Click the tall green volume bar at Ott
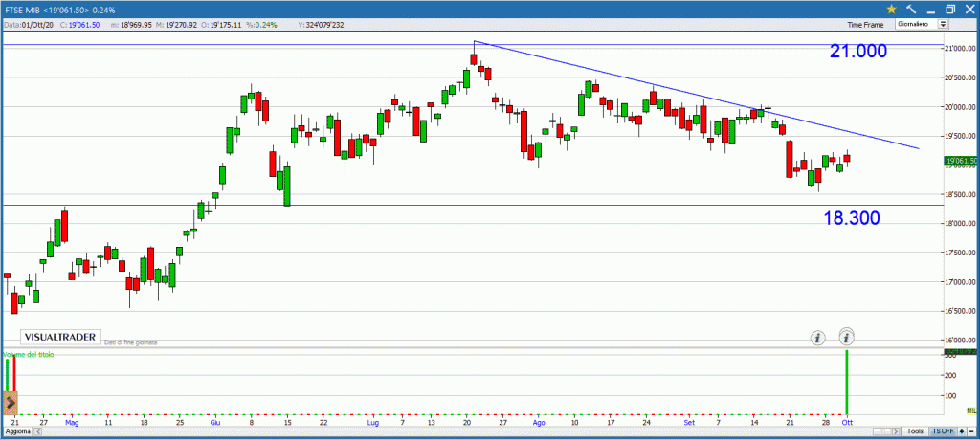Image resolution: width=980 pixels, height=440 pixels. click(x=847, y=382)
